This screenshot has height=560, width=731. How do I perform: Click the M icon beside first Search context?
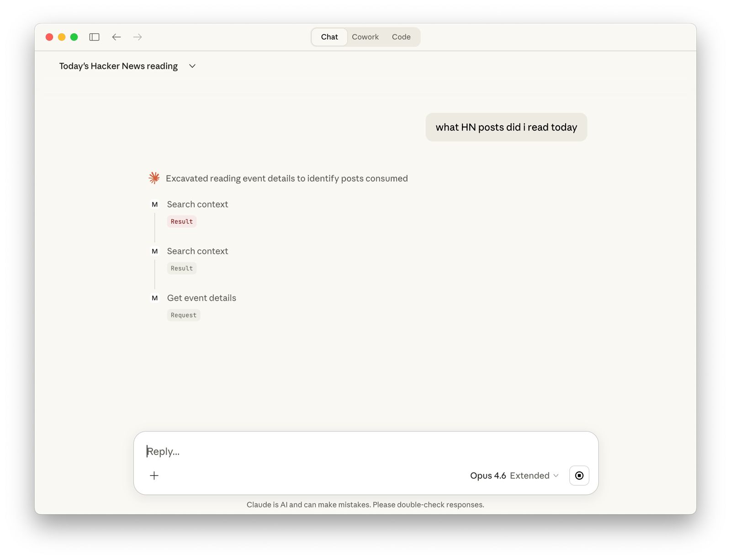(155, 205)
